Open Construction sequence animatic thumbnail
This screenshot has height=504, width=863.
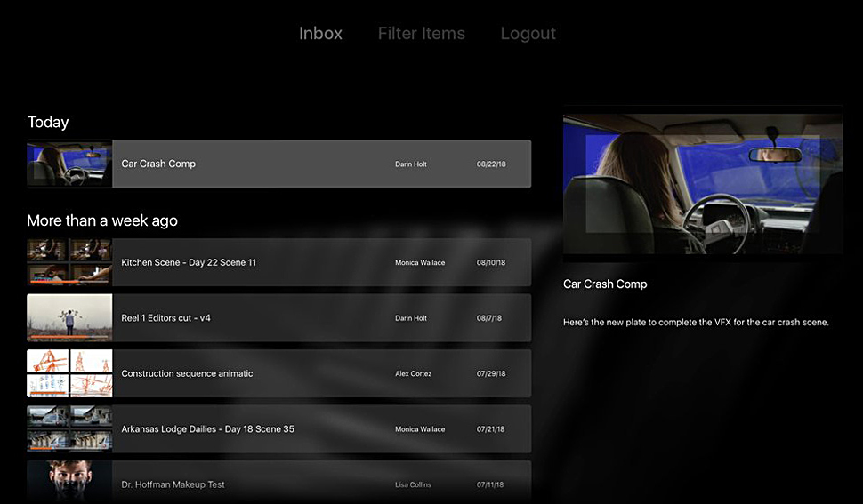coord(69,373)
